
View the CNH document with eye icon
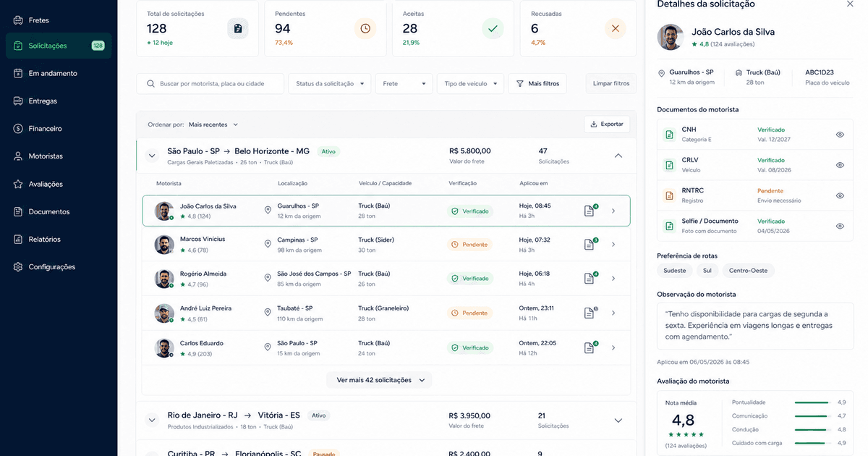coord(840,135)
